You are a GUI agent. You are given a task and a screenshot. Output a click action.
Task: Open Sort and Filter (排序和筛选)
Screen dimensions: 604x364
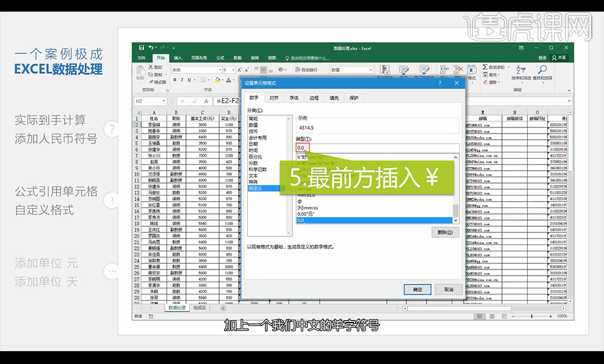point(521,70)
